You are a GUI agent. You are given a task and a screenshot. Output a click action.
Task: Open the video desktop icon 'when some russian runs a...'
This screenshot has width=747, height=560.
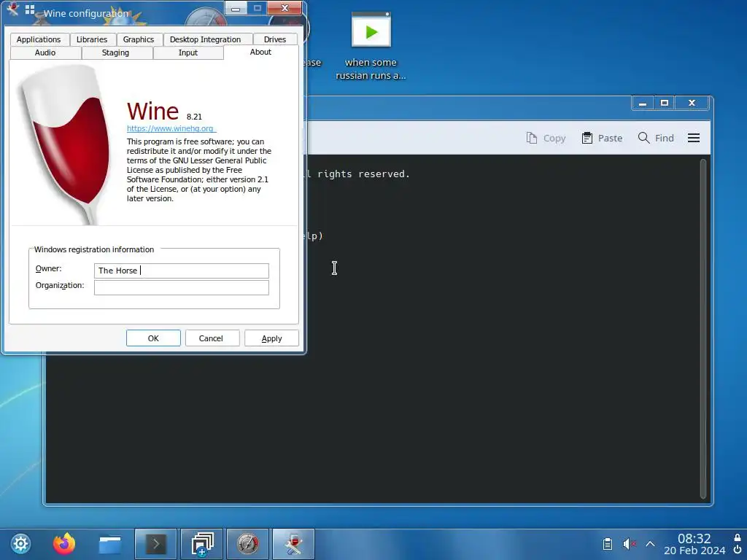(371, 46)
